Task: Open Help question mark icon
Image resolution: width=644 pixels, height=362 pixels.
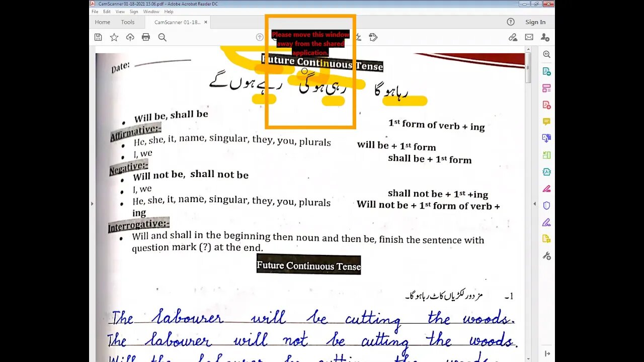Action: pos(511,22)
